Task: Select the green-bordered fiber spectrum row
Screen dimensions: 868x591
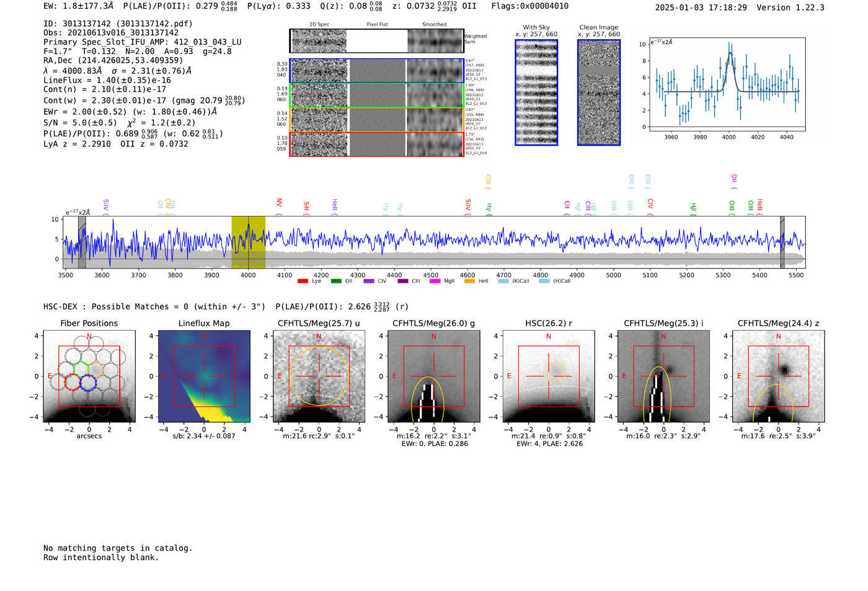Action: tap(376, 96)
